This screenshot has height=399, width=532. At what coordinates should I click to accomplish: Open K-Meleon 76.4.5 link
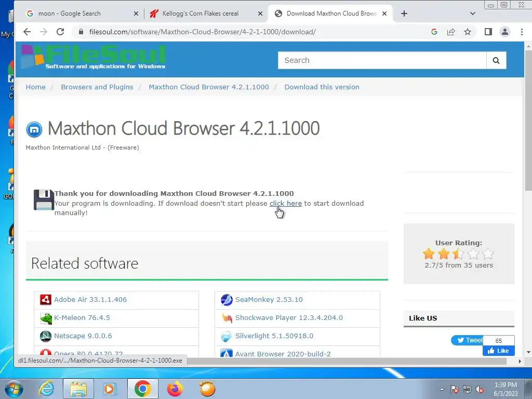pos(82,318)
